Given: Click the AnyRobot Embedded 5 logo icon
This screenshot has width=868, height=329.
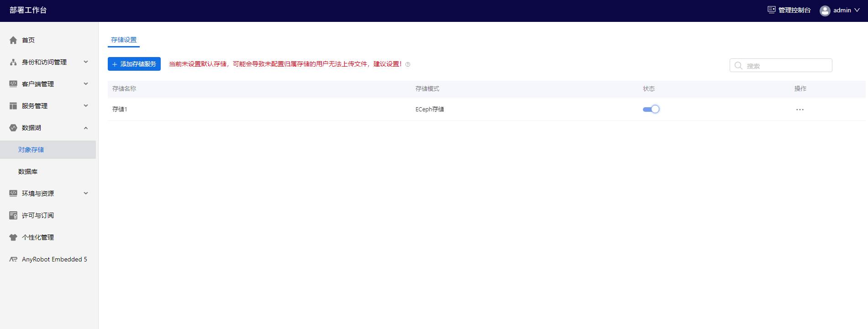Looking at the screenshot, I should 13,259.
